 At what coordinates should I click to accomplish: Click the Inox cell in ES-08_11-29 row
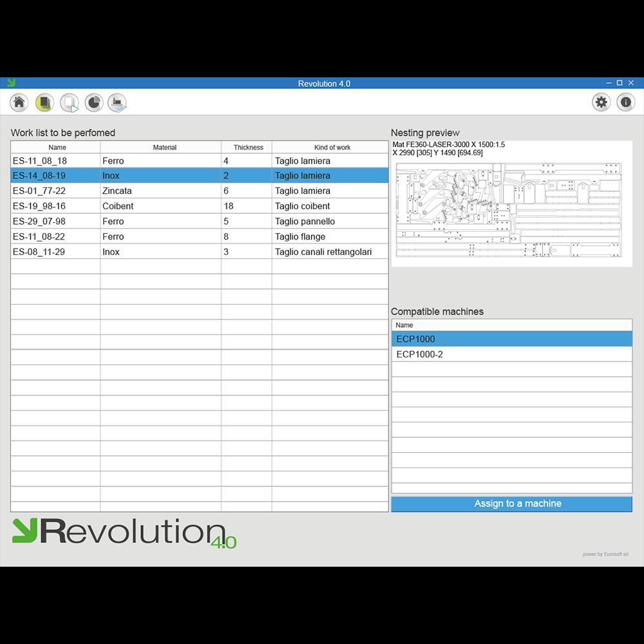pos(160,251)
